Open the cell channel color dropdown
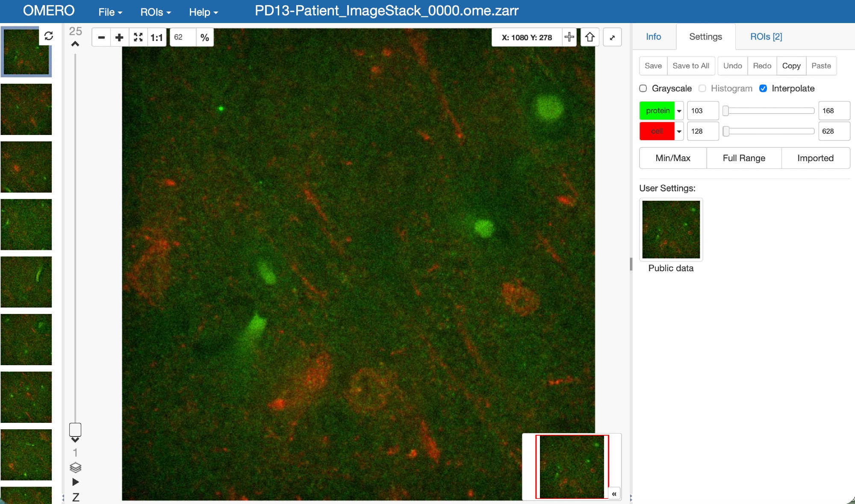 [x=679, y=131]
